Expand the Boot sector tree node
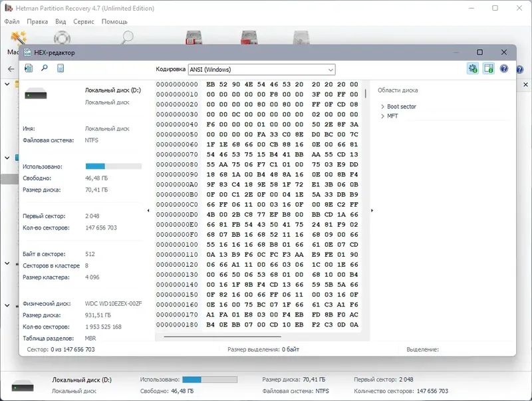 click(x=382, y=106)
